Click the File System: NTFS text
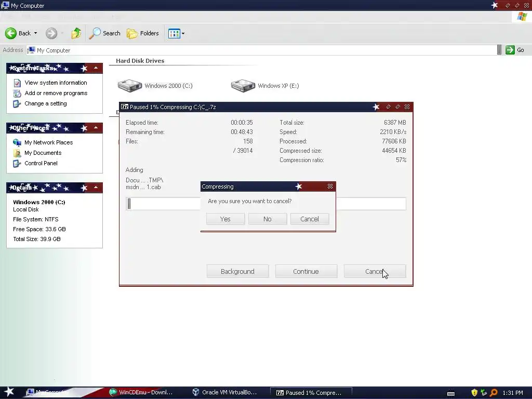The height and width of the screenshot is (399, 532). (x=36, y=219)
